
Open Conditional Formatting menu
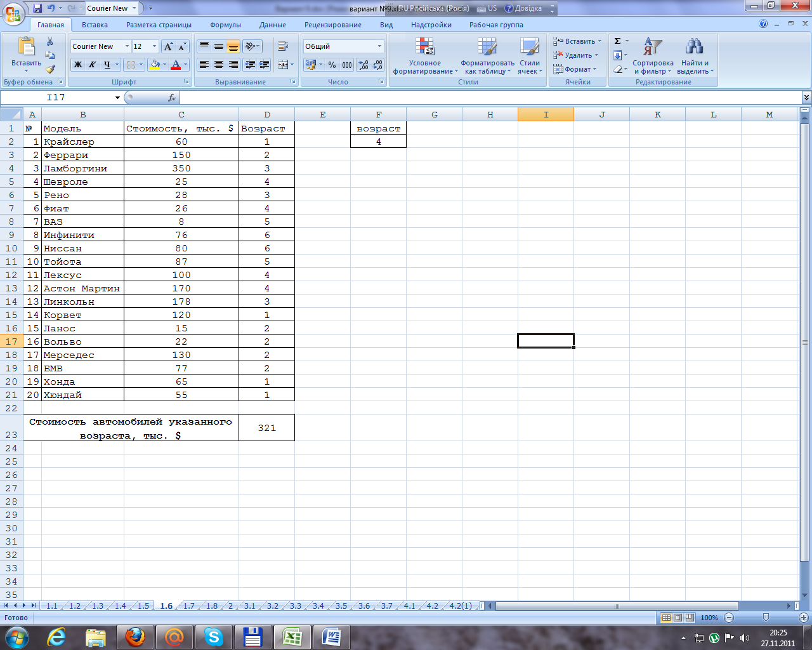(425, 56)
